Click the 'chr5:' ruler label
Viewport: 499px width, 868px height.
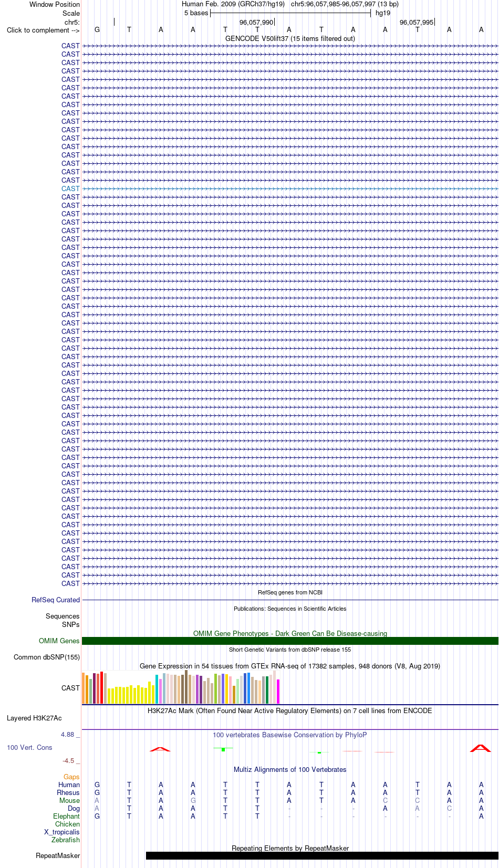click(72, 22)
